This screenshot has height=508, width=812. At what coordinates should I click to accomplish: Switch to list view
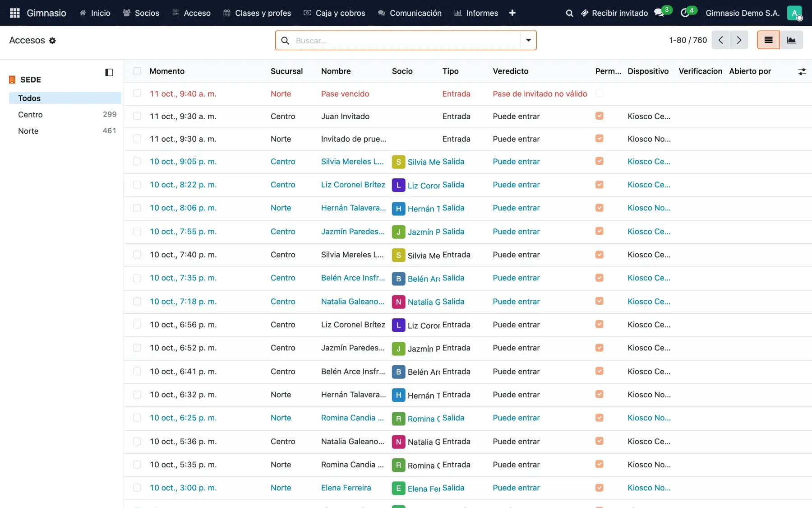[768, 40]
